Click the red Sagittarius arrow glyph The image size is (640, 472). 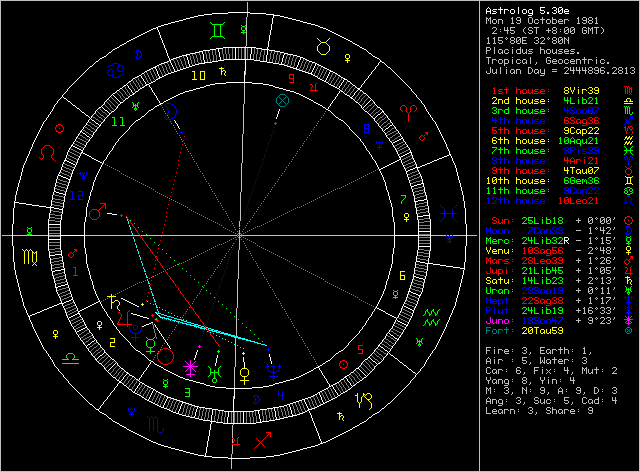(x=262, y=440)
